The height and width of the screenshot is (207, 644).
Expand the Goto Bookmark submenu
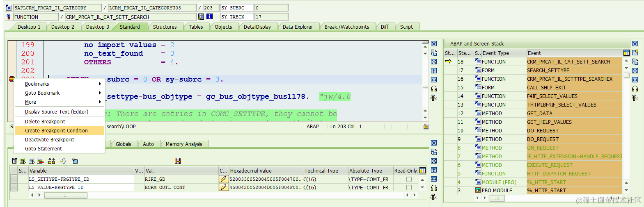pyautogui.click(x=60, y=93)
